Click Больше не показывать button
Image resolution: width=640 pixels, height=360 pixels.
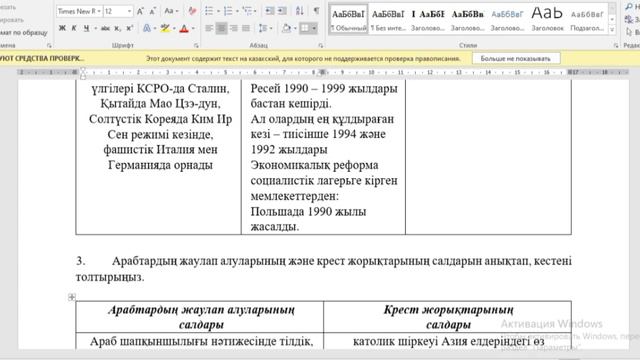[x=516, y=58]
